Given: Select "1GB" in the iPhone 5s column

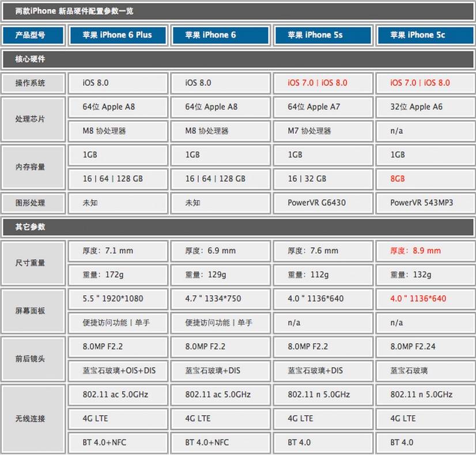Looking at the screenshot, I should coord(295,155).
